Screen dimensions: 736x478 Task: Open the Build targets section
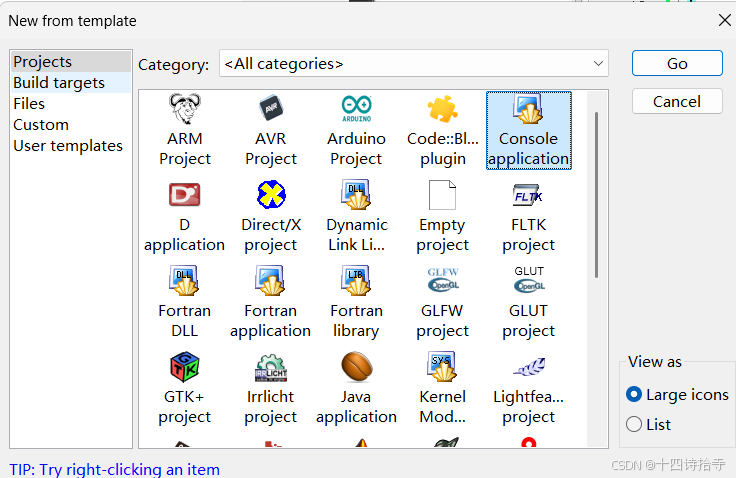point(70,83)
